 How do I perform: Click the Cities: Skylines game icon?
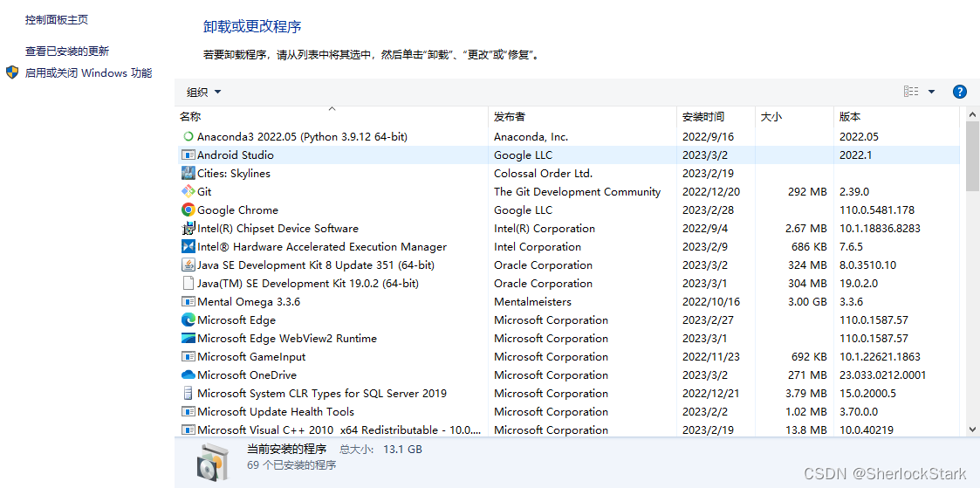click(188, 173)
